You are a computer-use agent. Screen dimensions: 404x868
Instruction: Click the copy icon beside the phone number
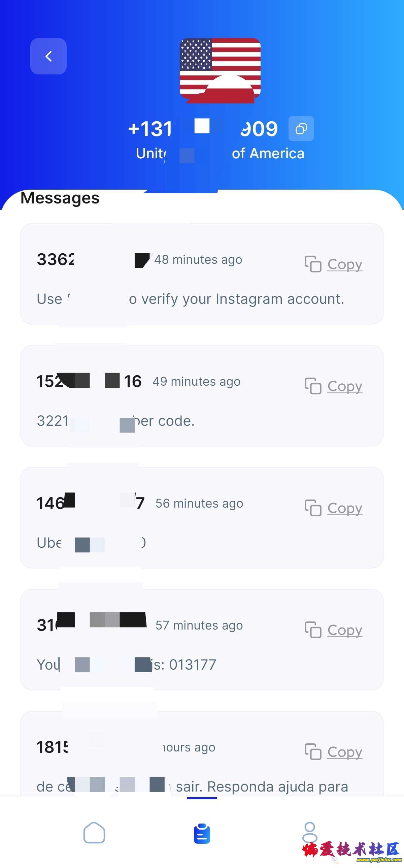[301, 128]
